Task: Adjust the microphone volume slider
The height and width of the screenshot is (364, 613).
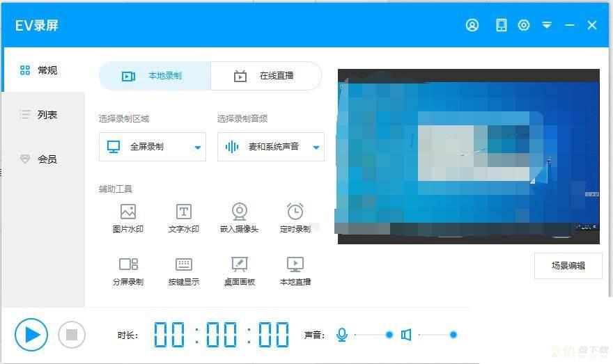Action: pyautogui.click(x=373, y=335)
